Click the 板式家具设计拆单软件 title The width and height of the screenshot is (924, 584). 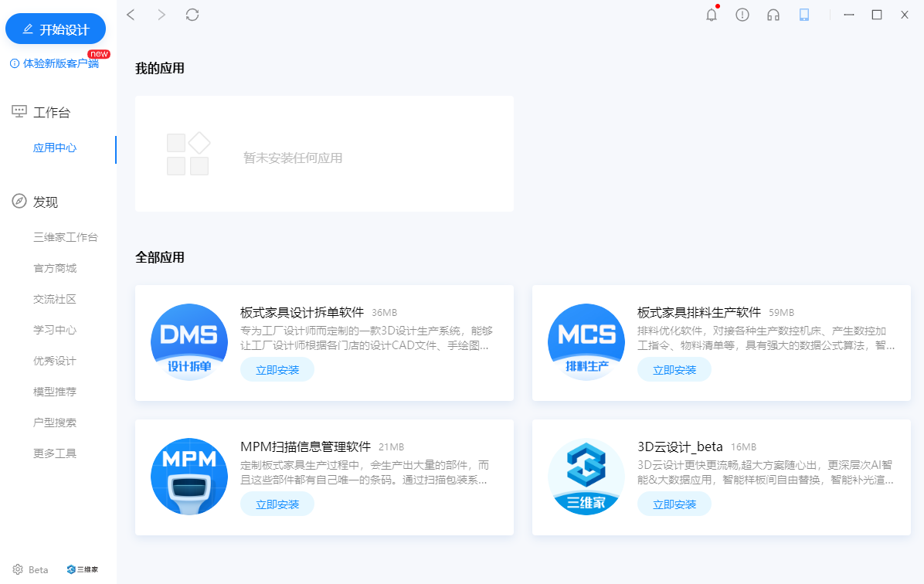click(x=302, y=312)
